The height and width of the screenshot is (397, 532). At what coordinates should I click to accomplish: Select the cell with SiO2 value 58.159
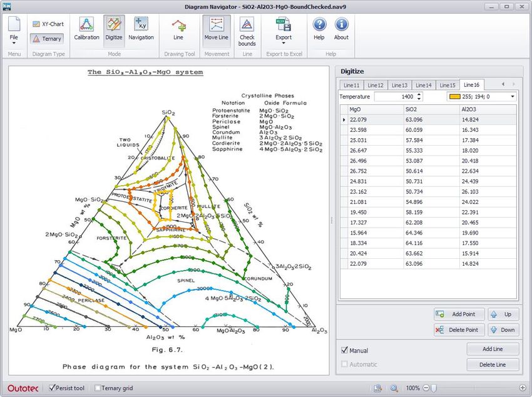431,212
